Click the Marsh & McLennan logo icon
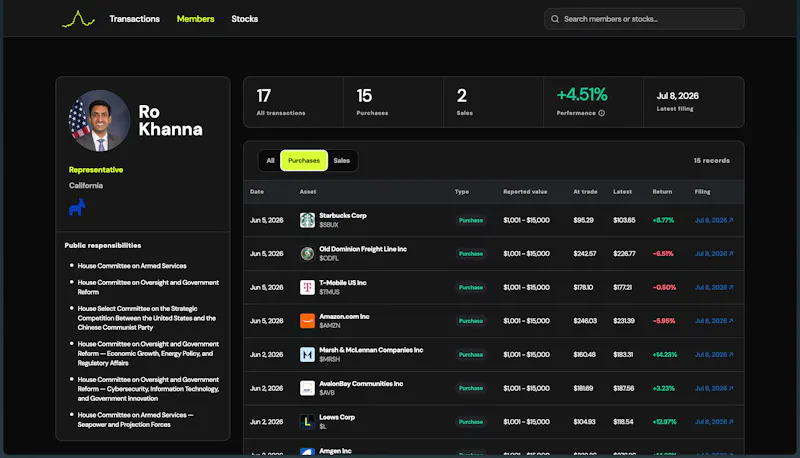800x458 pixels. point(307,354)
